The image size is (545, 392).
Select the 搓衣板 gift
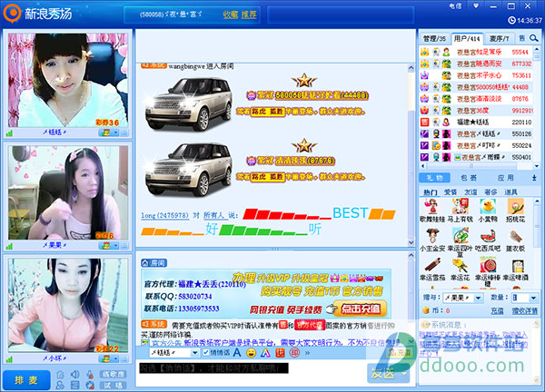515,240
